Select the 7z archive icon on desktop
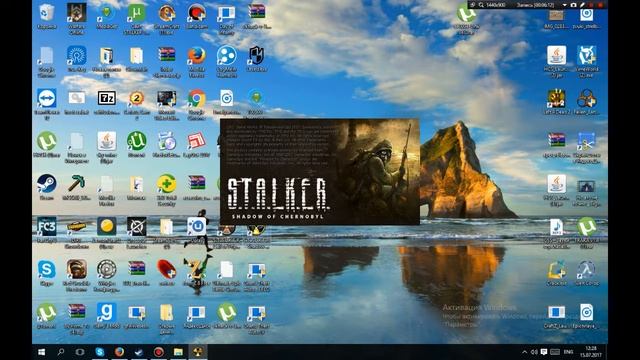Viewport: 640px width, 360px height. coord(107,98)
